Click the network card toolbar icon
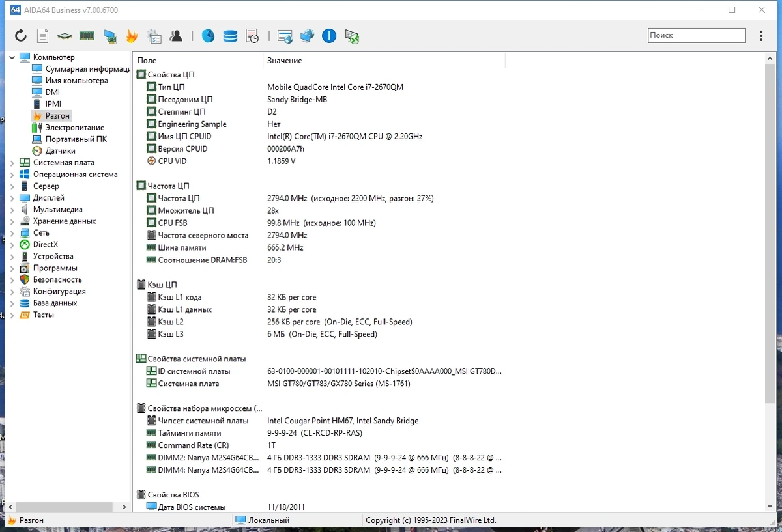The image size is (782, 532). [110, 36]
